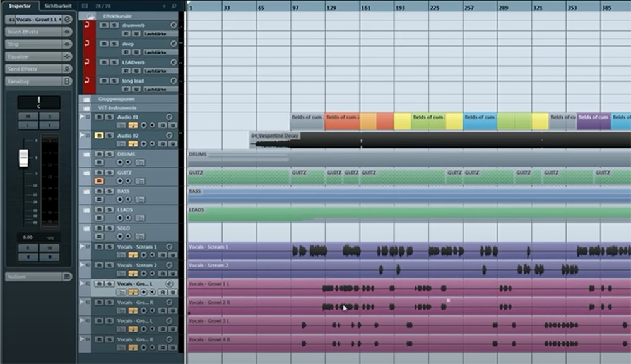Solo the Audio 01 track
Image resolution: width=631 pixels, height=364 pixels.
[109, 117]
